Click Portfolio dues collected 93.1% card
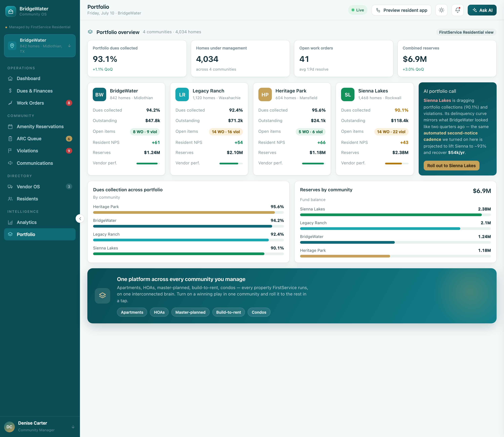The width and height of the screenshot is (504, 437). click(x=137, y=58)
